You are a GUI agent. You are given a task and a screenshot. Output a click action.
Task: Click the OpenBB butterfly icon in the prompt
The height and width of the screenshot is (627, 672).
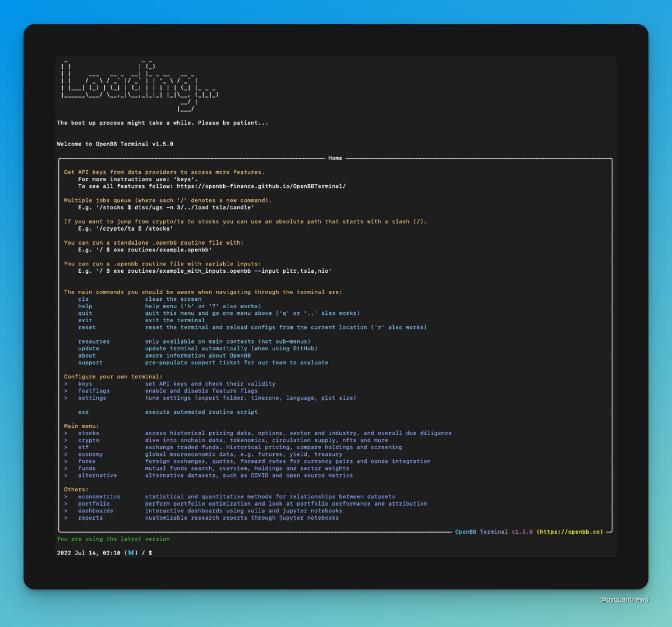pyautogui.click(x=130, y=552)
